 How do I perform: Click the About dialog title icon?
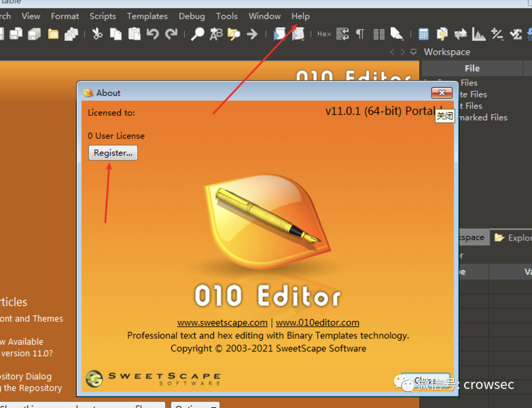[88, 93]
